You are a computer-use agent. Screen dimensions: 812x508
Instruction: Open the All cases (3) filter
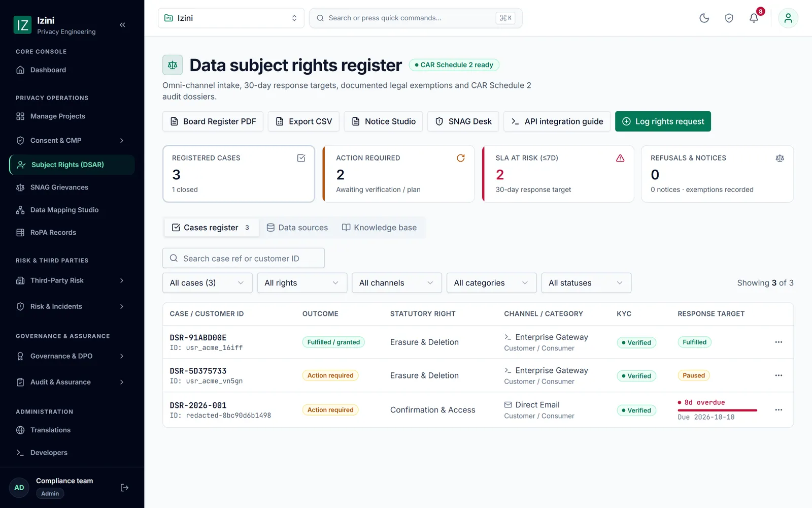click(207, 283)
